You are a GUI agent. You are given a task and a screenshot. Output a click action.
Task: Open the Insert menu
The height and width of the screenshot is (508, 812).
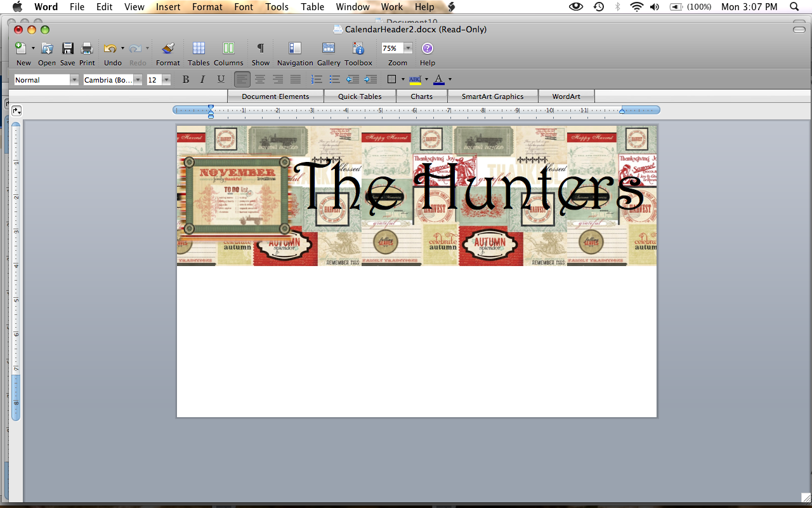[167, 7]
